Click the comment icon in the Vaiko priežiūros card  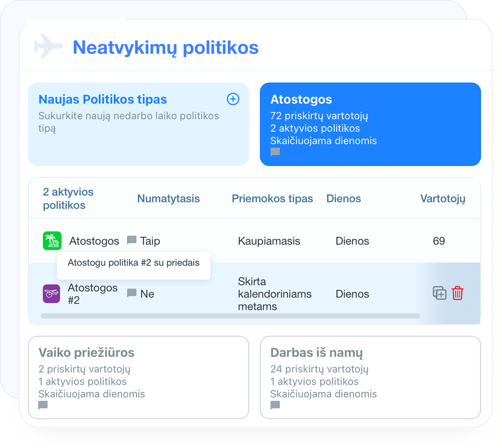pos(42,406)
